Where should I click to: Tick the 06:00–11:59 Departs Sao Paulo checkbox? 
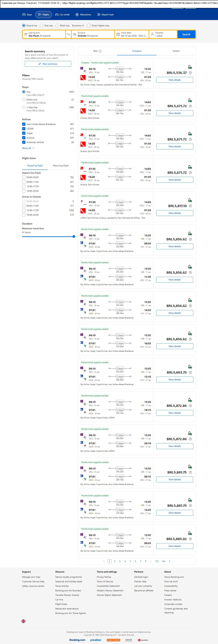click(x=24, y=182)
